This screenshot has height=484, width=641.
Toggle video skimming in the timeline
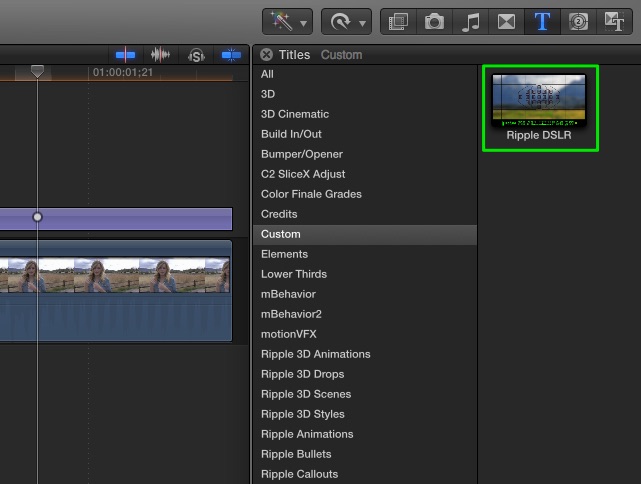click(126, 55)
